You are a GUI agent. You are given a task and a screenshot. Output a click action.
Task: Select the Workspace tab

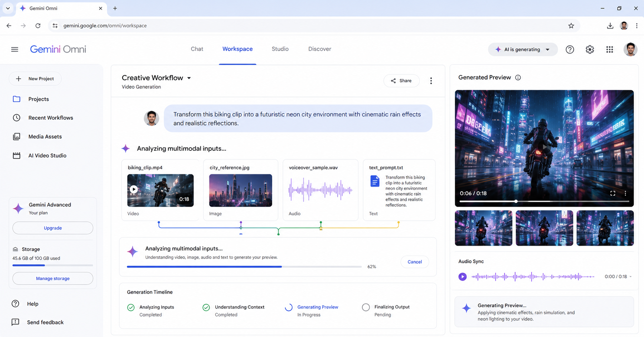[x=237, y=49]
